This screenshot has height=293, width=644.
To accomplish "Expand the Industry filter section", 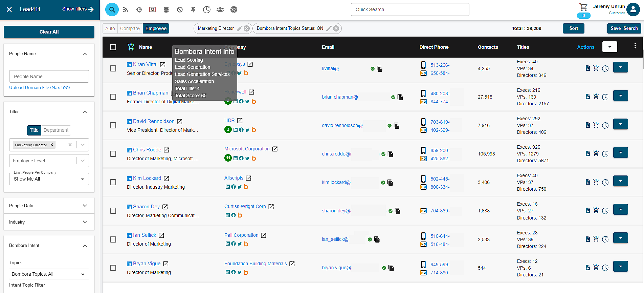I will click(x=49, y=222).
